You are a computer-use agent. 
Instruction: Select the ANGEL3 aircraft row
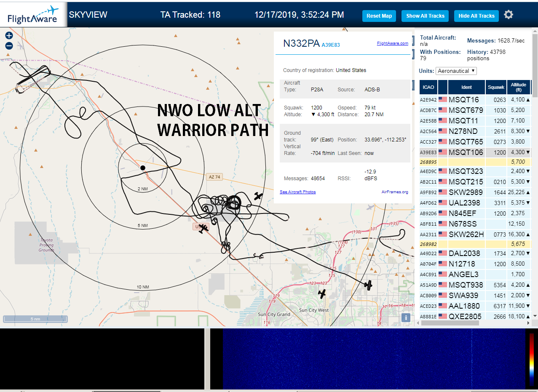tap(475, 275)
